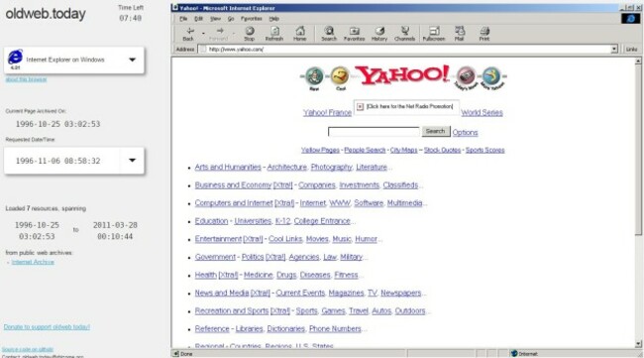Open the Sports Scores link
Screen dimensions: 644x358
point(485,150)
